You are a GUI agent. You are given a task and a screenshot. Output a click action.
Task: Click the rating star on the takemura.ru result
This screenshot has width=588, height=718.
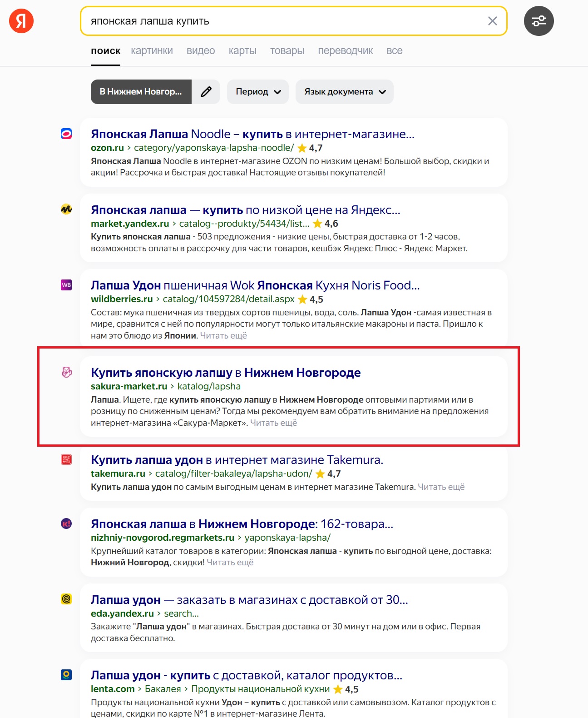(320, 474)
